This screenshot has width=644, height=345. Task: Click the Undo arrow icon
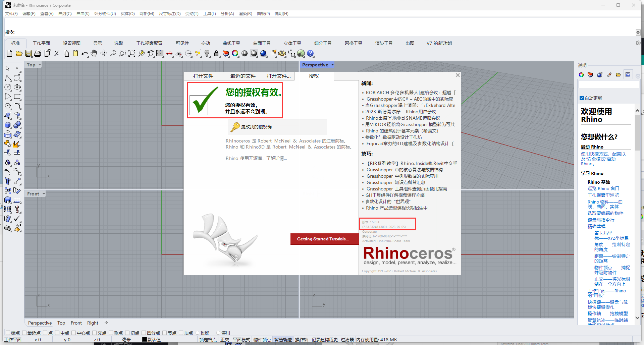coord(85,54)
